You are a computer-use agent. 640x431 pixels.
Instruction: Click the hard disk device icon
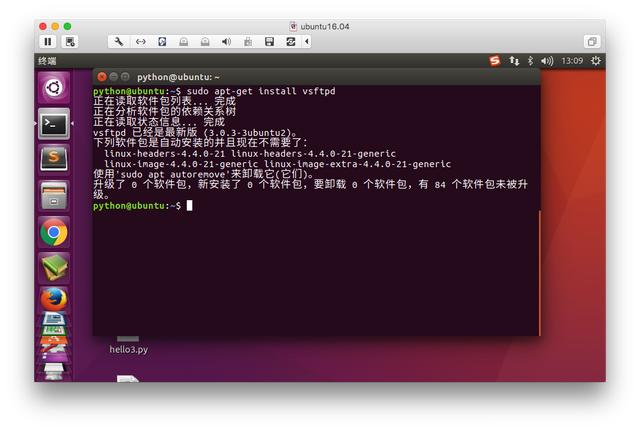(x=162, y=42)
